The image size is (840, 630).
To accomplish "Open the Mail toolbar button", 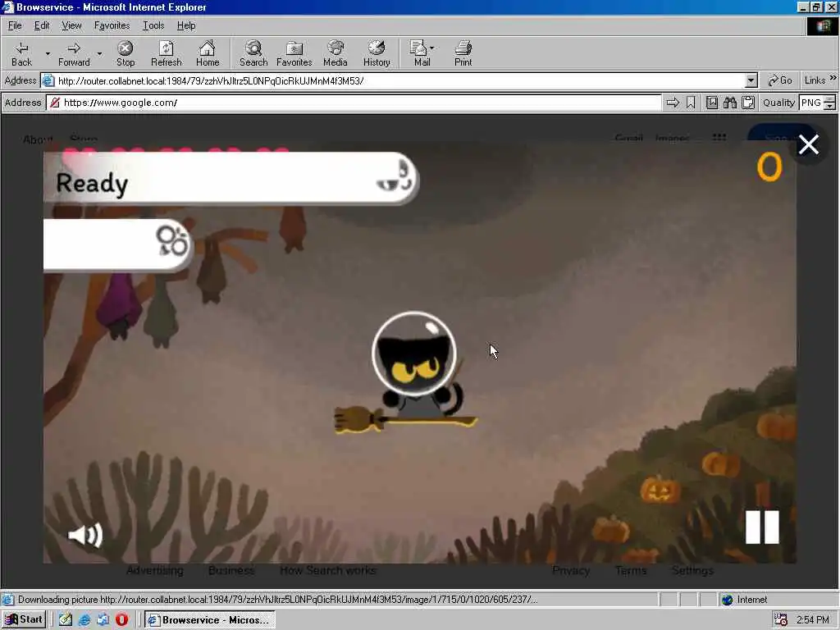I will coord(422,54).
